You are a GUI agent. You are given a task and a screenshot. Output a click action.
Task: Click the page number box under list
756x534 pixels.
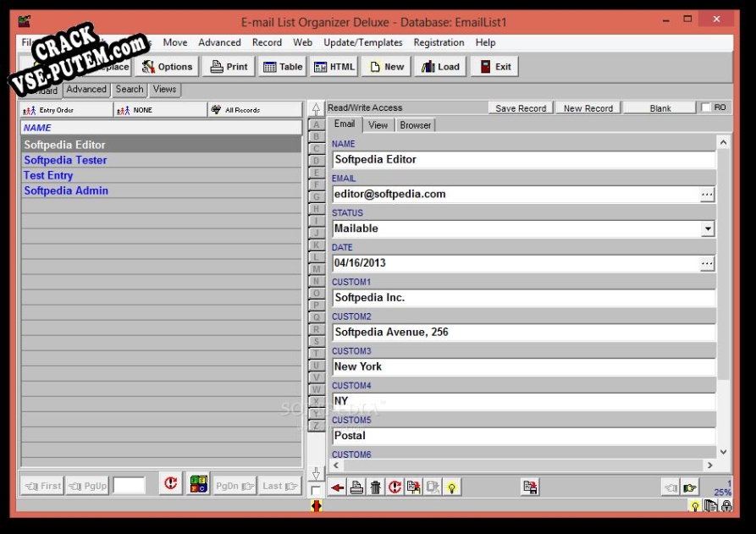tap(129, 485)
